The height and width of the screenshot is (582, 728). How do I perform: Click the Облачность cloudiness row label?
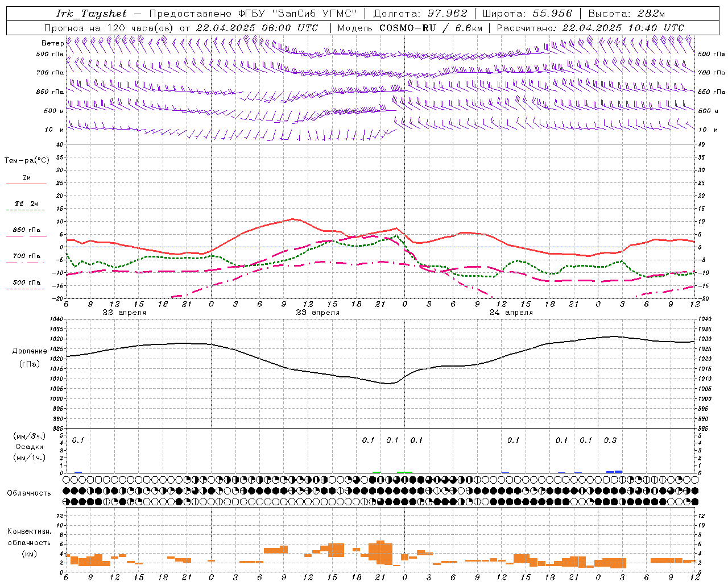[29, 493]
